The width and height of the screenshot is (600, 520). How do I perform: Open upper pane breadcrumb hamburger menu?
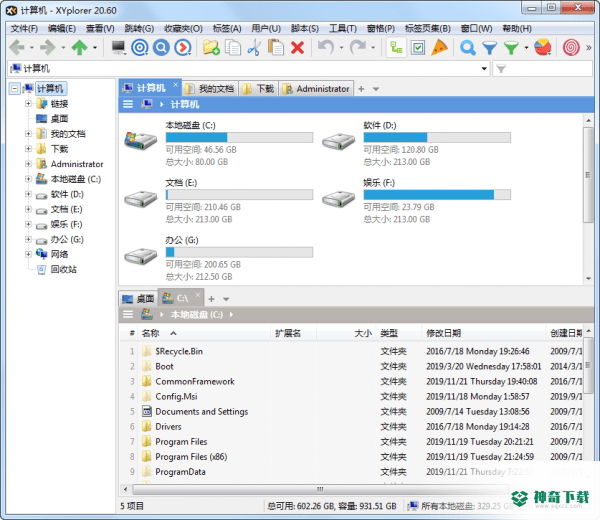128,104
